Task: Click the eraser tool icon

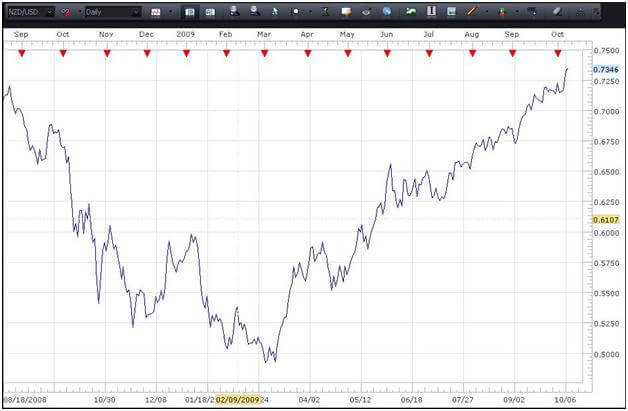Action: point(557,12)
